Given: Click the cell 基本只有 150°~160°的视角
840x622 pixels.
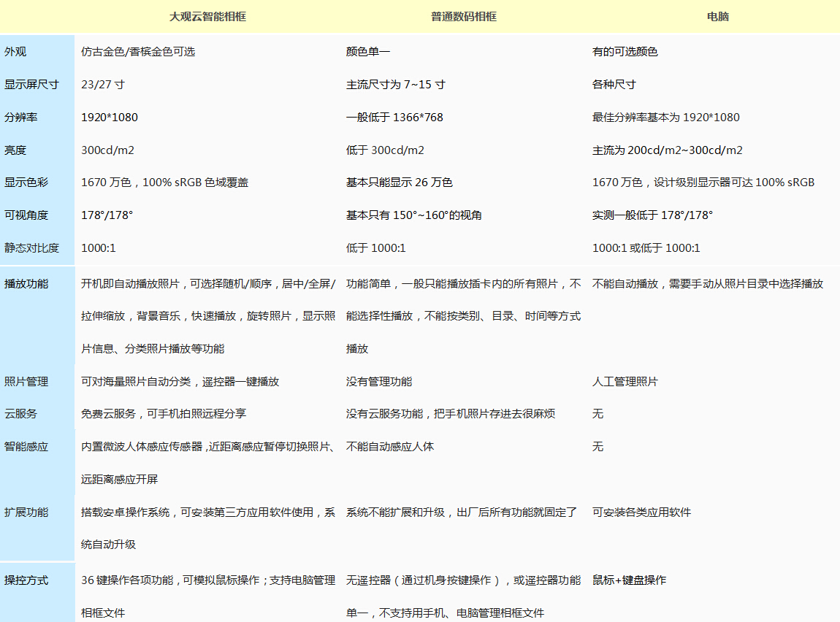Looking at the screenshot, I should coord(413,215).
